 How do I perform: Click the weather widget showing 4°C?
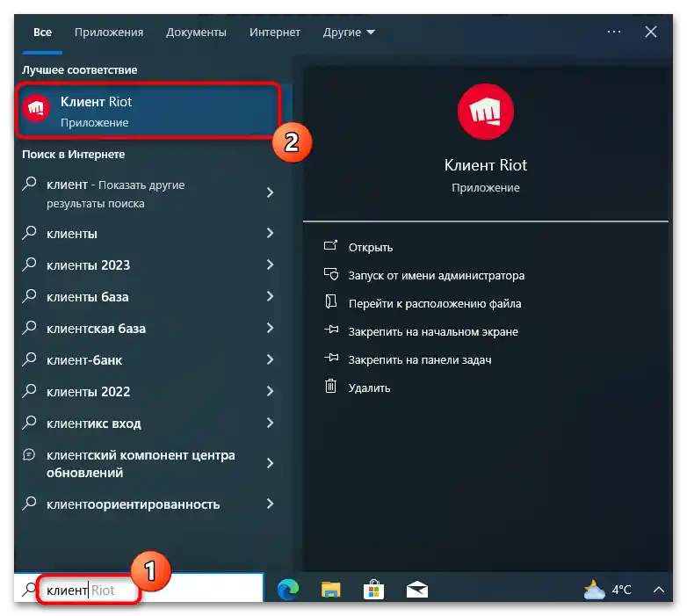[x=608, y=590]
